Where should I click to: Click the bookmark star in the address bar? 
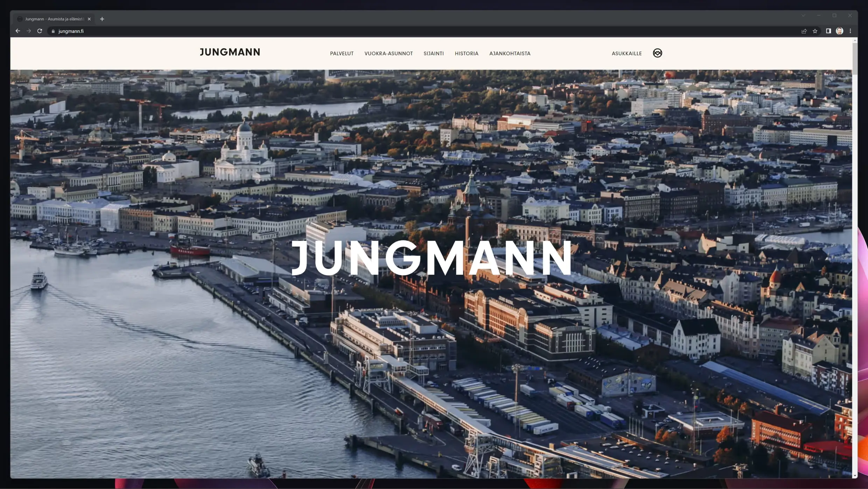pos(815,31)
